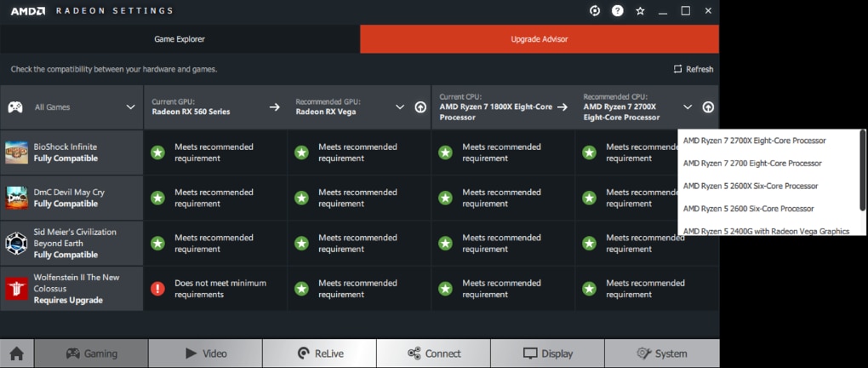The width and height of the screenshot is (868, 368).
Task: Click green star in Wolfenstein recommended CPU cell
Action: (589, 289)
